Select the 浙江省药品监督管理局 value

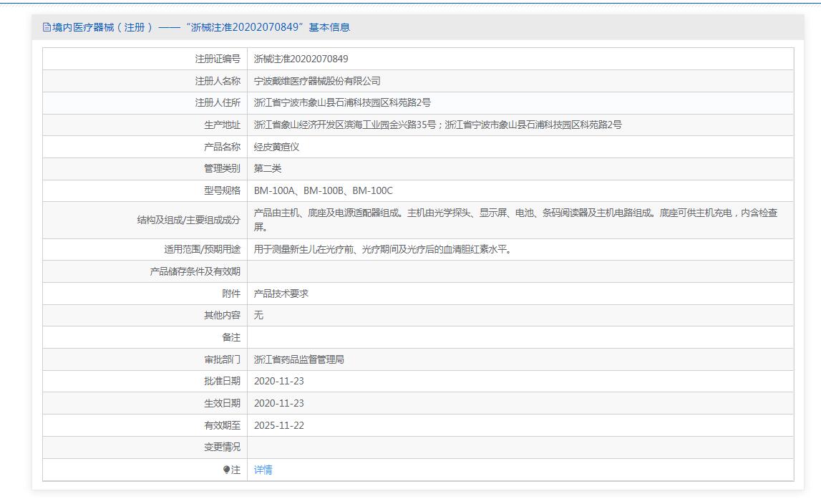pyautogui.click(x=299, y=359)
